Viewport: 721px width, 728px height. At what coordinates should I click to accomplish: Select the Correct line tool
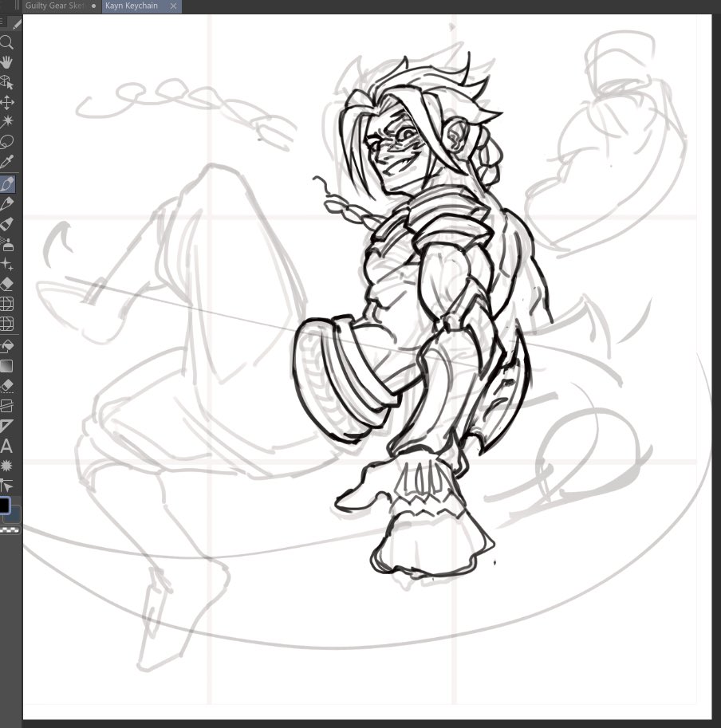[6, 486]
